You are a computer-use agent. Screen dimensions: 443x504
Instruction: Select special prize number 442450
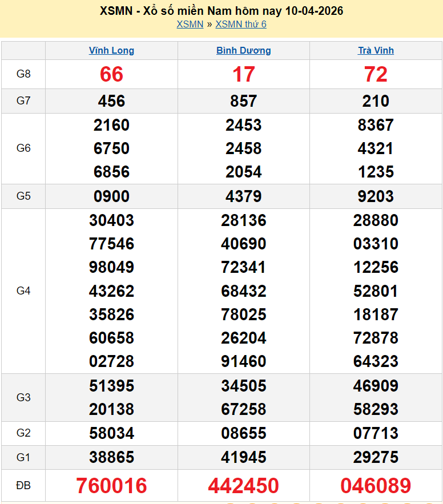[243, 486]
